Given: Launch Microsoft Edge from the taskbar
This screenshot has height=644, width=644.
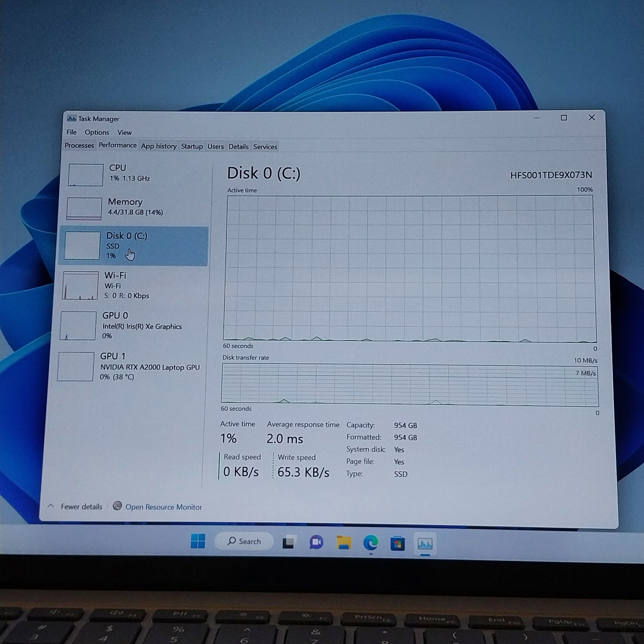Looking at the screenshot, I should [x=371, y=543].
